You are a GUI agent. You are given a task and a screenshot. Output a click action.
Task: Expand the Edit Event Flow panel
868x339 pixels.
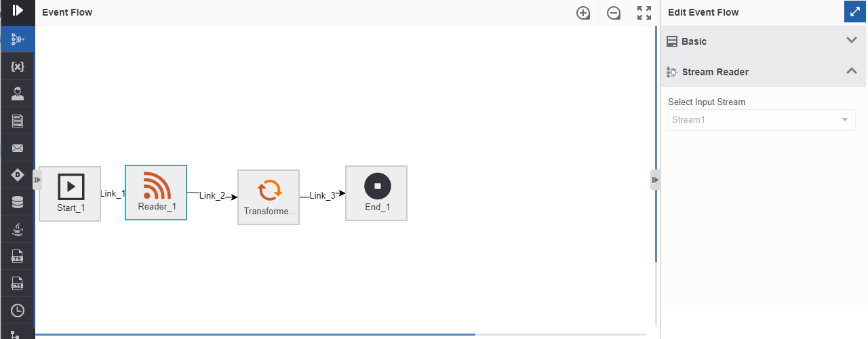pyautogui.click(x=854, y=12)
